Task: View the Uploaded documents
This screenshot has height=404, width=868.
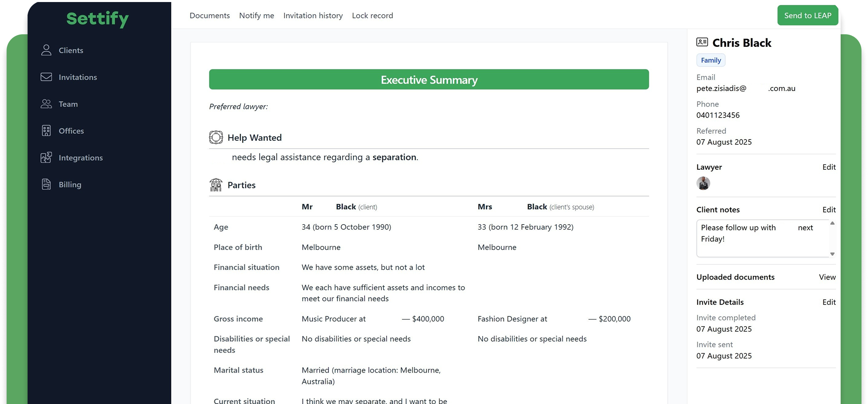Action: tap(827, 277)
